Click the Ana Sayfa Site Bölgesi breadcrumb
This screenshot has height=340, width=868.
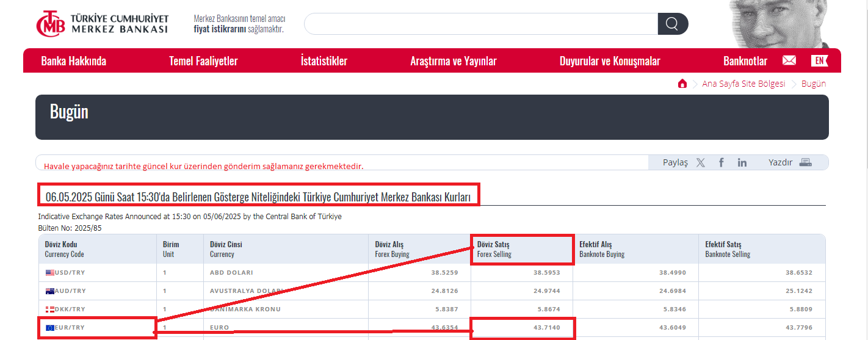coord(743,84)
